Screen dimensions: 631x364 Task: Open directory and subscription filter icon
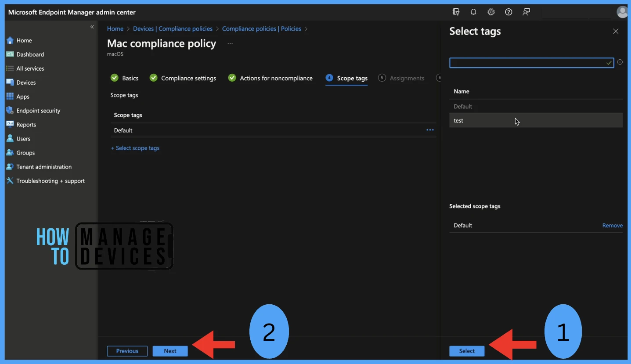tap(456, 12)
